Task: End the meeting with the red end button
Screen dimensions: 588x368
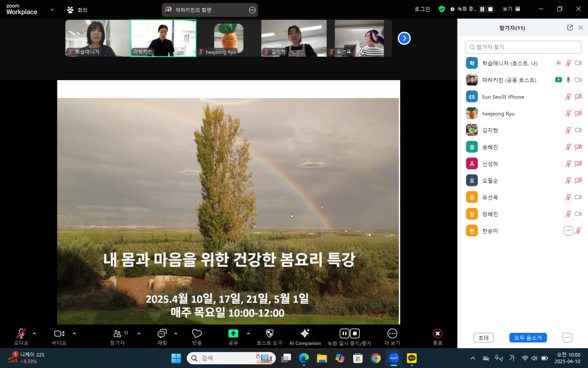Action: [x=438, y=337]
